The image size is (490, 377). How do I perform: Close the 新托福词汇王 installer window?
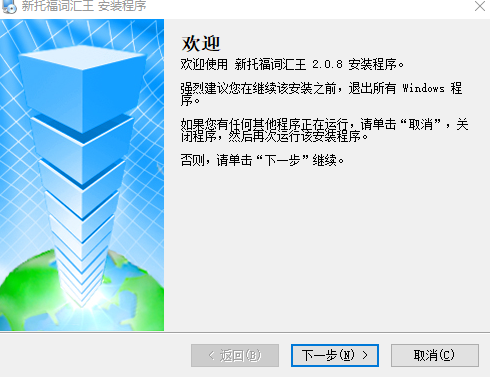(x=480, y=6)
